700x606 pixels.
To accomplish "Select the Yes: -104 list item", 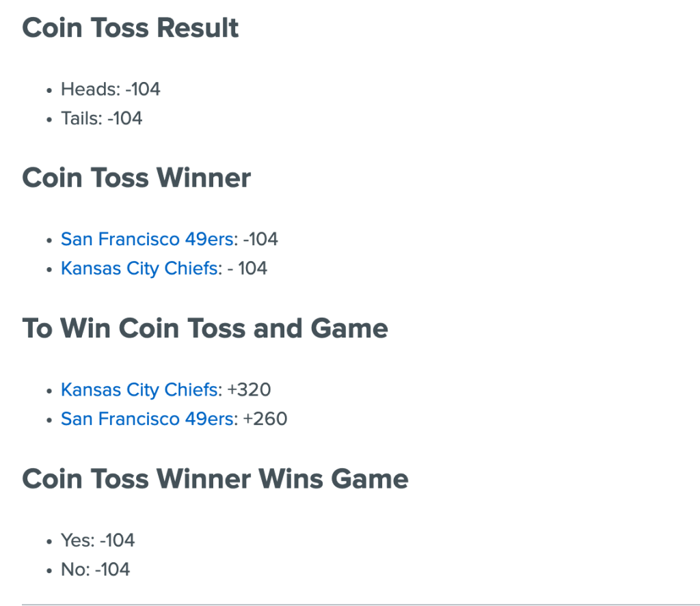I will (x=98, y=540).
